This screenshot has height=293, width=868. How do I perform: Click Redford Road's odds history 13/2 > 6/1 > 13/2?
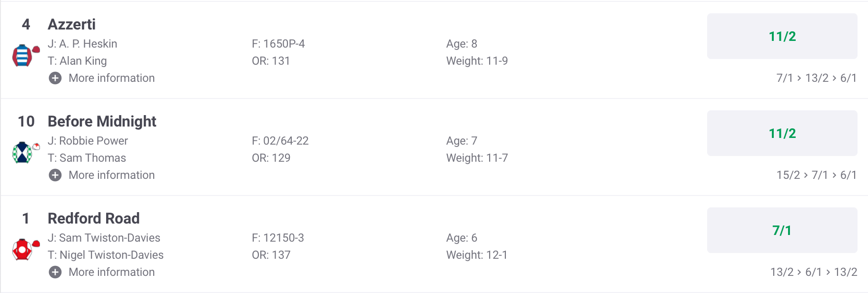click(813, 272)
